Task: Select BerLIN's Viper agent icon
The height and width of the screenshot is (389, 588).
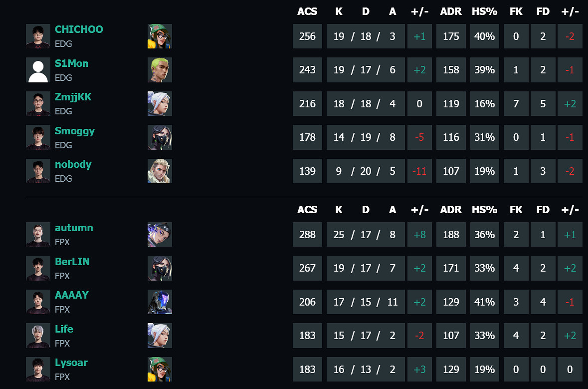Action: pyautogui.click(x=160, y=268)
